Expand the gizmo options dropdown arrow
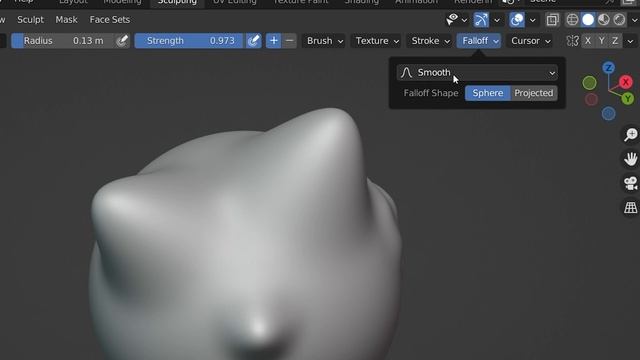This screenshot has height=360, width=640. tap(497, 20)
